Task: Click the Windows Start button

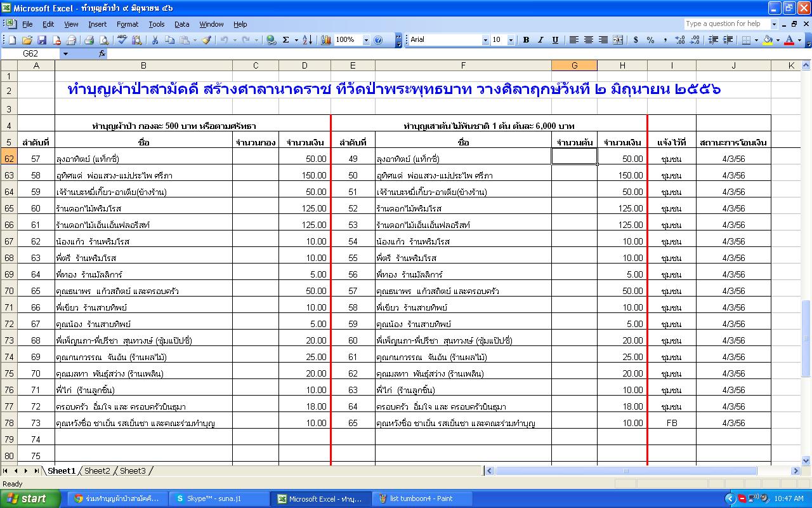Action: pos(30,498)
